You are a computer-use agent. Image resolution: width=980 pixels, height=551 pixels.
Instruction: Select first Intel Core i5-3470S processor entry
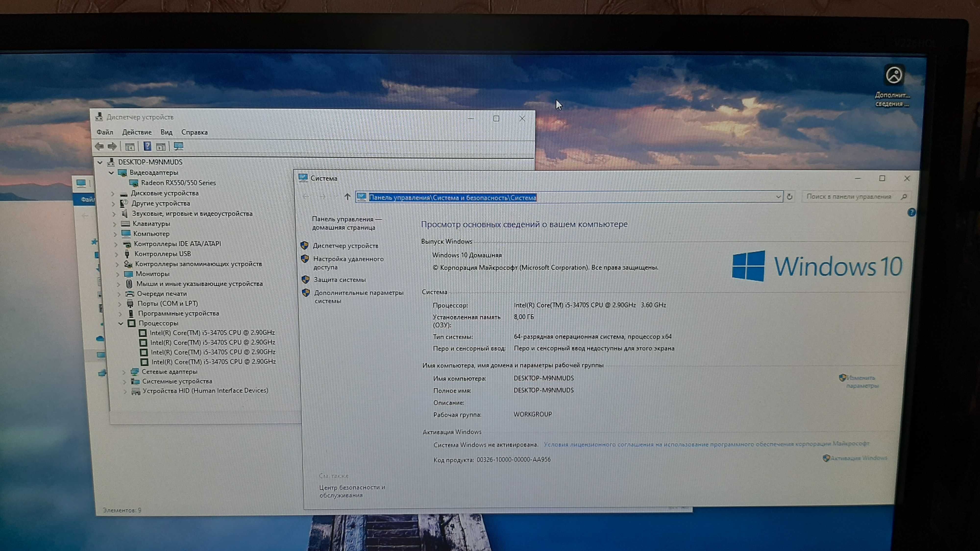(x=212, y=332)
